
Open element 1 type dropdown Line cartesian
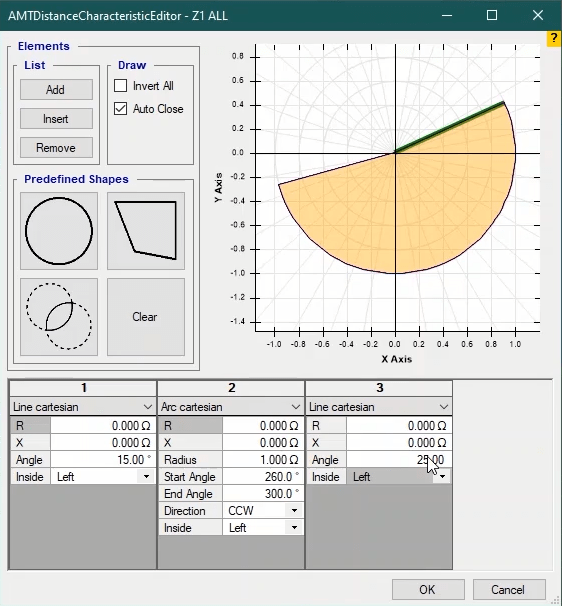83,407
